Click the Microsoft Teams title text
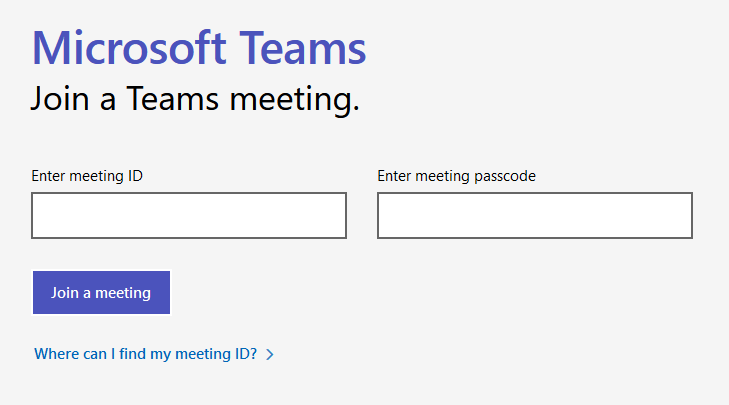Image resolution: width=729 pixels, height=405 pixels. [199, 48]
